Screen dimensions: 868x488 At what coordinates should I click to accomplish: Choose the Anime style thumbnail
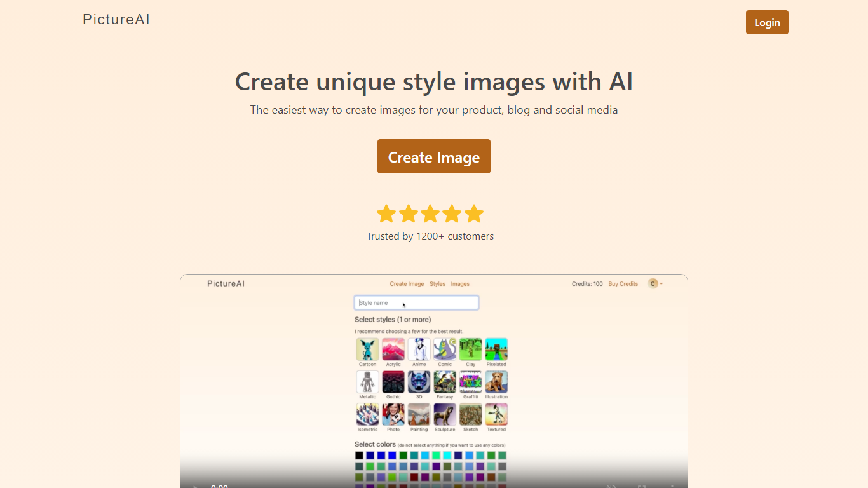point(419,349)
